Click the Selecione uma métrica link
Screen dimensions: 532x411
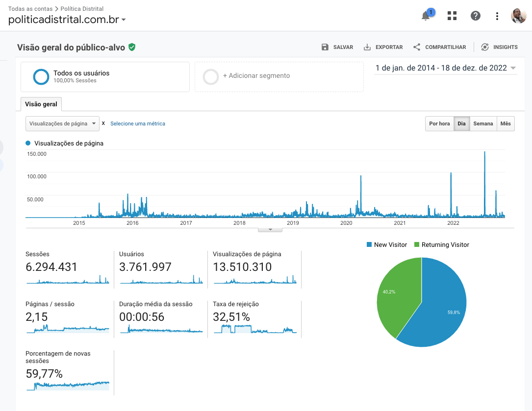click(x=138, y=124)
